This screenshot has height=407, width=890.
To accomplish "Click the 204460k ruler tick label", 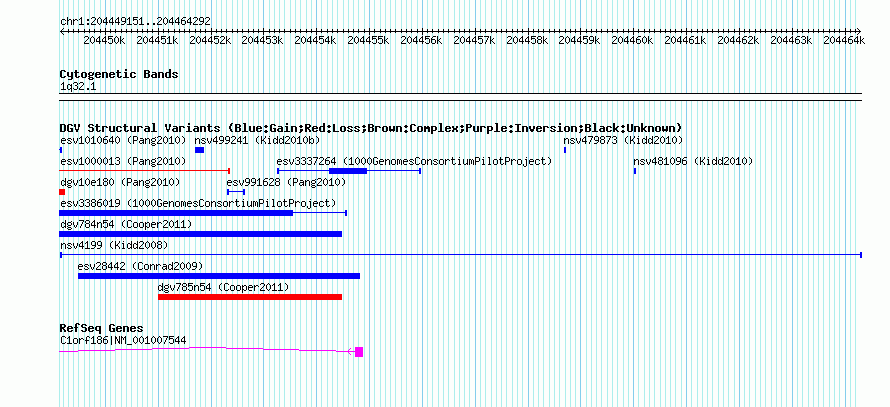I will 632,40.
